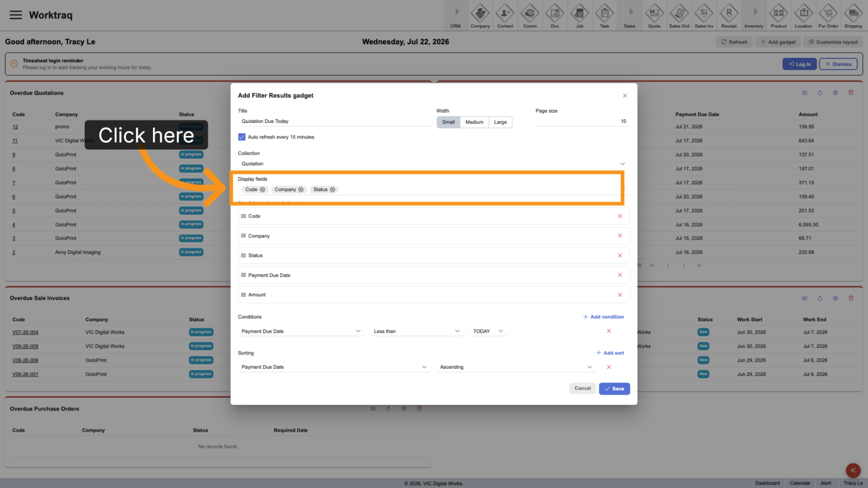
Task: Click the dashboard Refresh button
Action: coord(734,42)
